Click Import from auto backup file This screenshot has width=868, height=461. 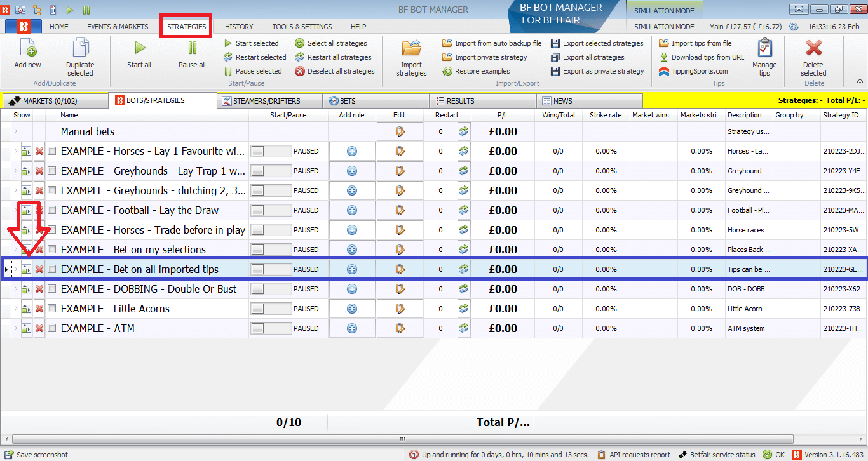[x=492, y=43]
